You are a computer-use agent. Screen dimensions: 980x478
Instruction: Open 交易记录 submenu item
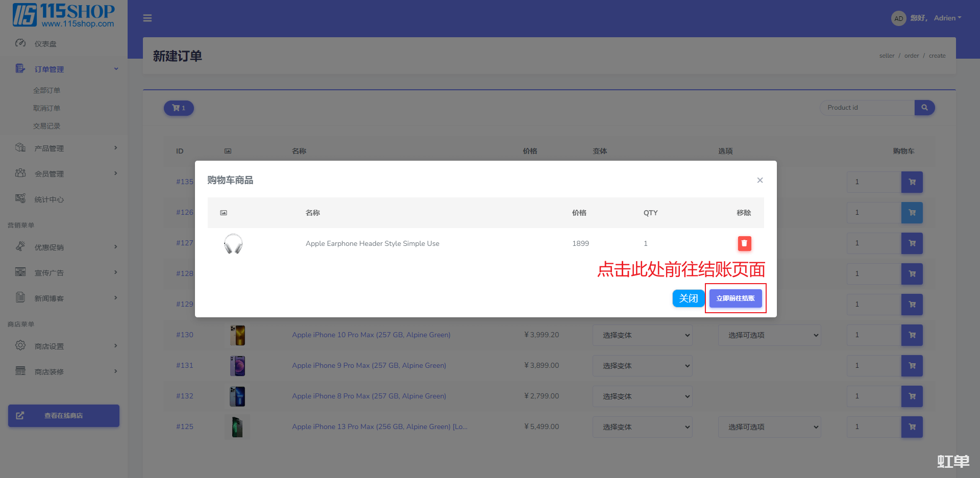point(47,126)
